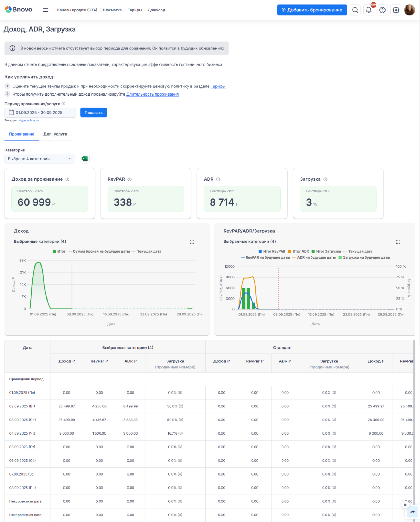Viewport: 420px width, 522px height.
Task: Click the Показать button
Action: click(94, 113)
